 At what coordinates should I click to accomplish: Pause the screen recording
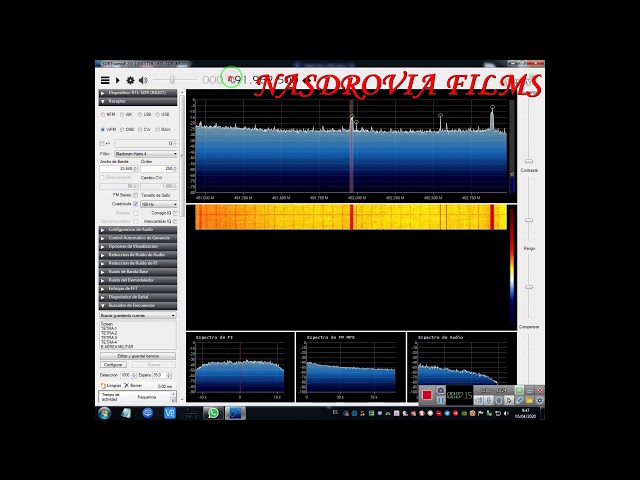(440, 400)
